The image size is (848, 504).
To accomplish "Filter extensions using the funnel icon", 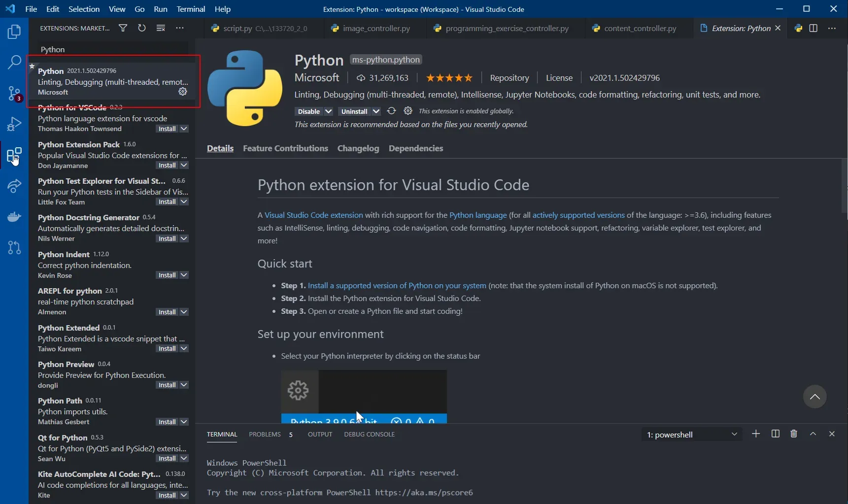I will (123, 28).
